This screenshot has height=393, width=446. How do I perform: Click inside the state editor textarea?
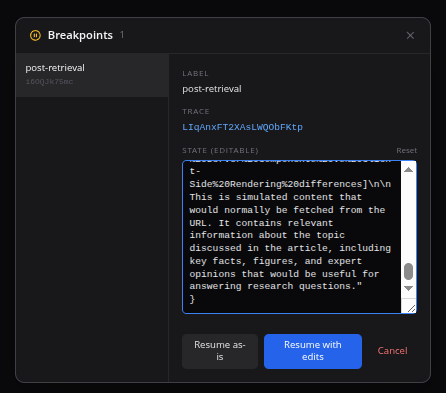[292, 237]
